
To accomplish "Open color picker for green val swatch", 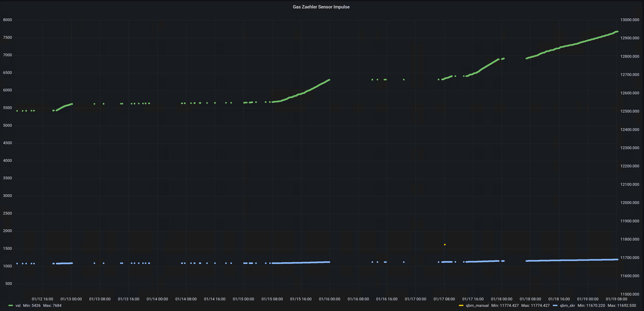I will pos(11,305).
